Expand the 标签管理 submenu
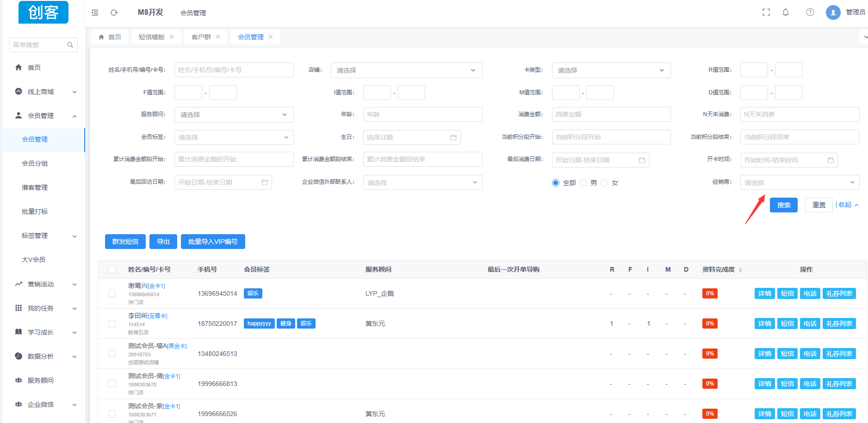This screenshot has height=423, width=868. [74, 236]
